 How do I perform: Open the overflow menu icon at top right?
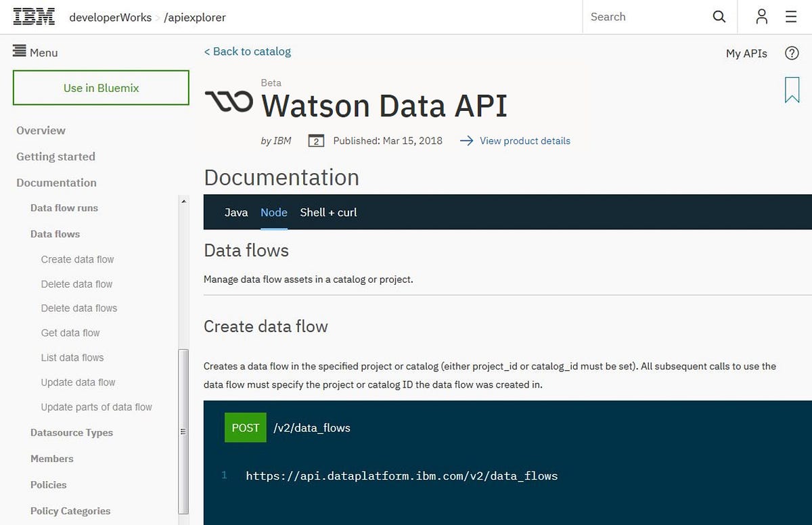tap(791, 16)
